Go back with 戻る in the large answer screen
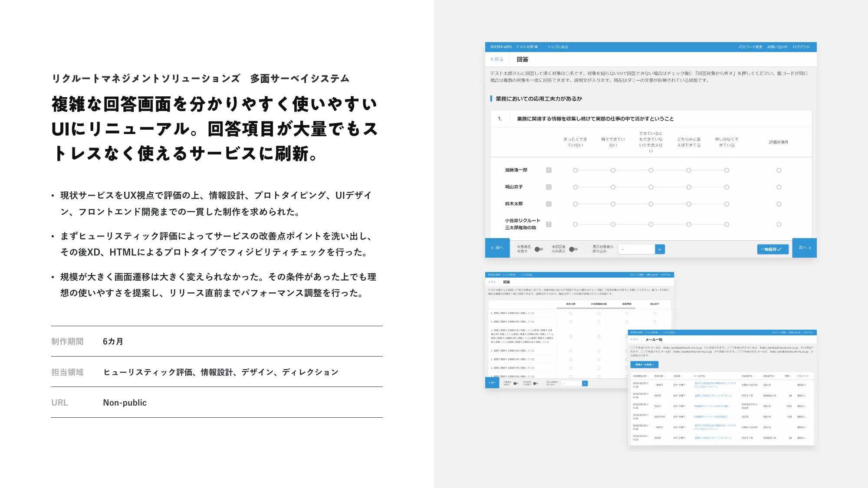The width and height of the screenshot is (868, 488). (x=497, y=59)
